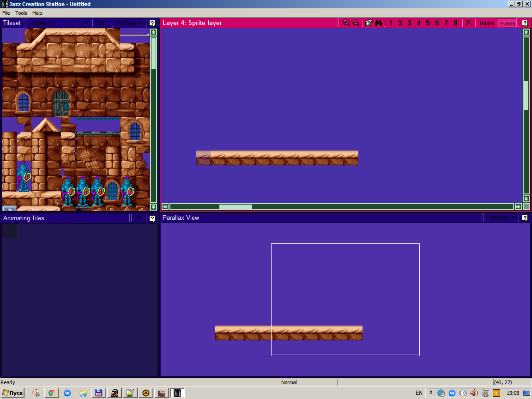Screen dimensions: 532x399
Task: Open the 320x240 resolution dropdown
Action: [502, 218]
